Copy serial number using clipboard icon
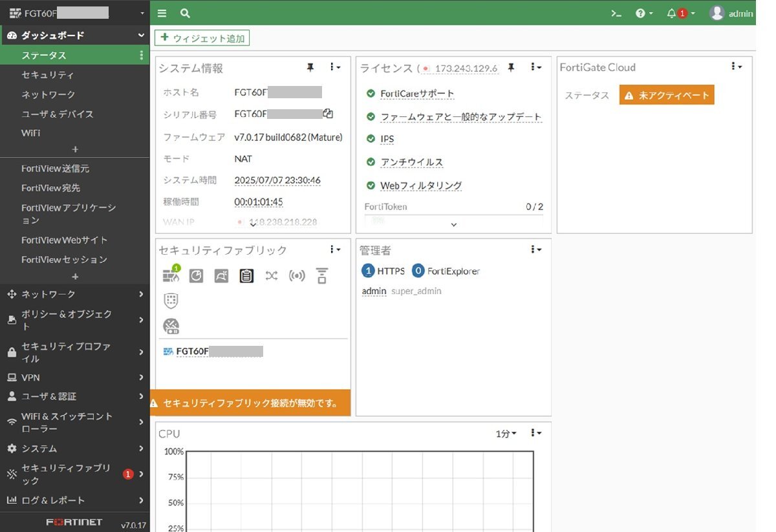The height and width of the screenshot is (532, 776). [x=328, y=114]
